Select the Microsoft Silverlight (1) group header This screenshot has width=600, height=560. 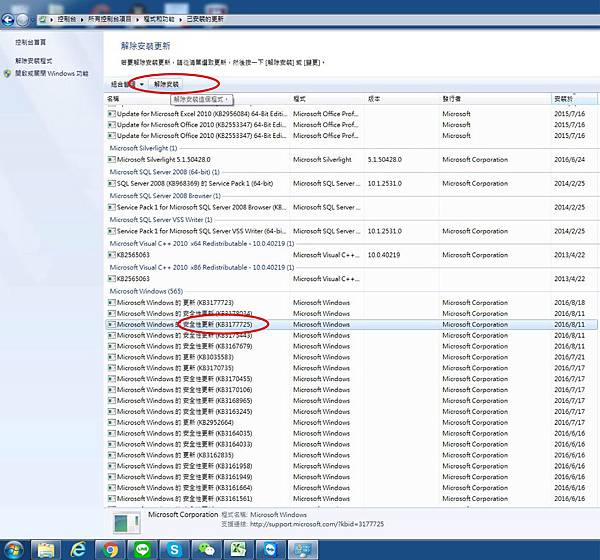coord(143,148)
